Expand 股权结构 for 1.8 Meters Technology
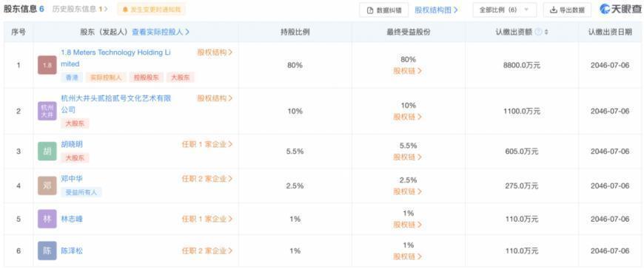The width and height of the screenshot is (644, 269). point(215,52)
